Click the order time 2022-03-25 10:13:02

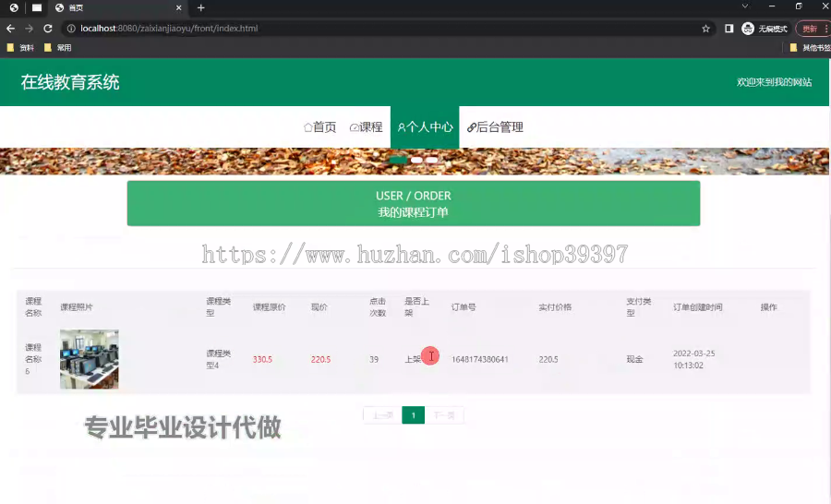(x=693, y=359)
